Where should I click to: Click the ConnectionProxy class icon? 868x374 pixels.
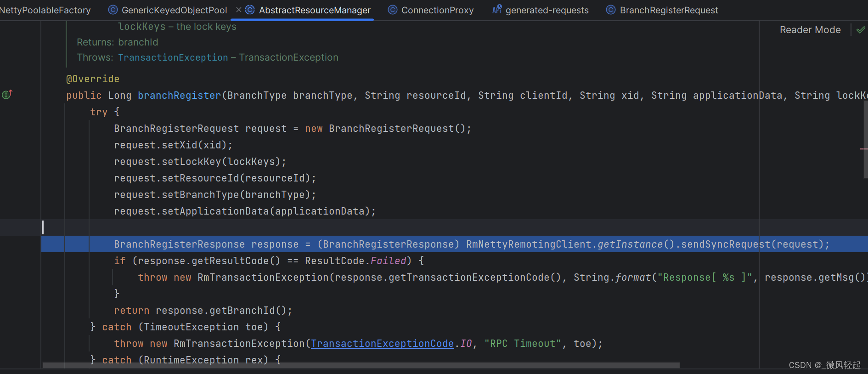pyautogui.click(x=392, y=10)
